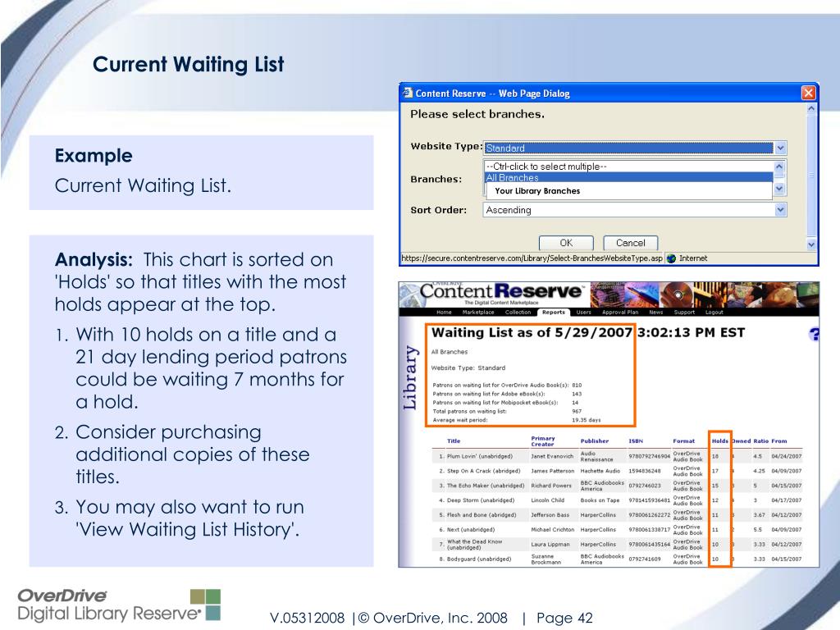Click the OverDrive Digital Library Reserve logo
The image size is (840, 630).
(118, 605)
